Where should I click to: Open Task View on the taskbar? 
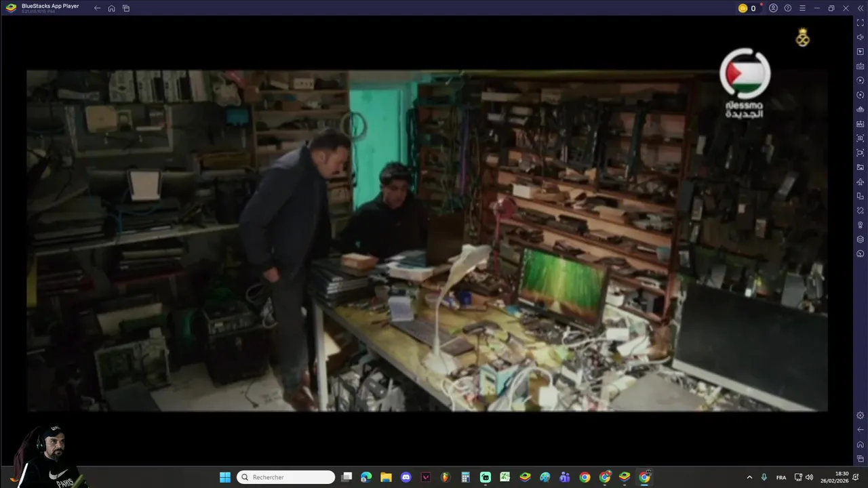coord(347,477)
